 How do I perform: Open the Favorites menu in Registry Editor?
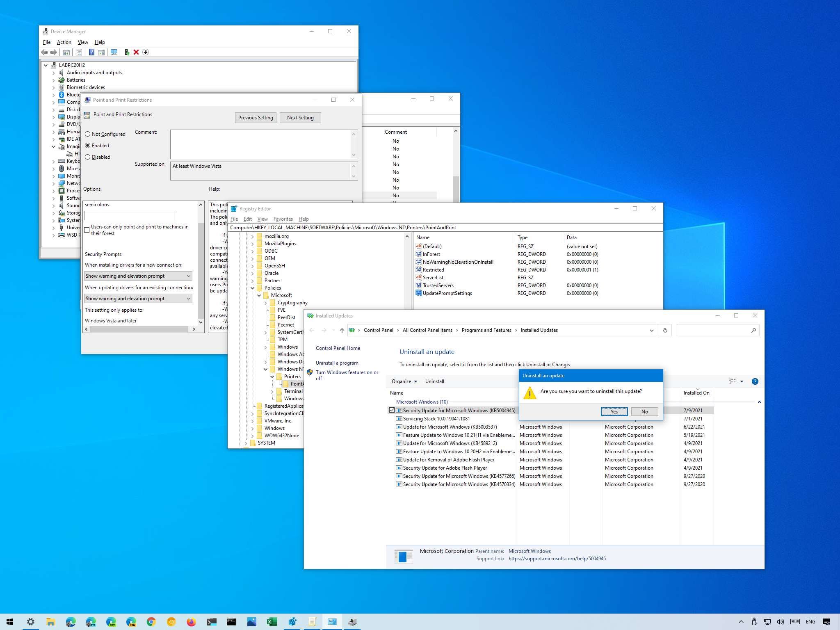pos(283,219)
